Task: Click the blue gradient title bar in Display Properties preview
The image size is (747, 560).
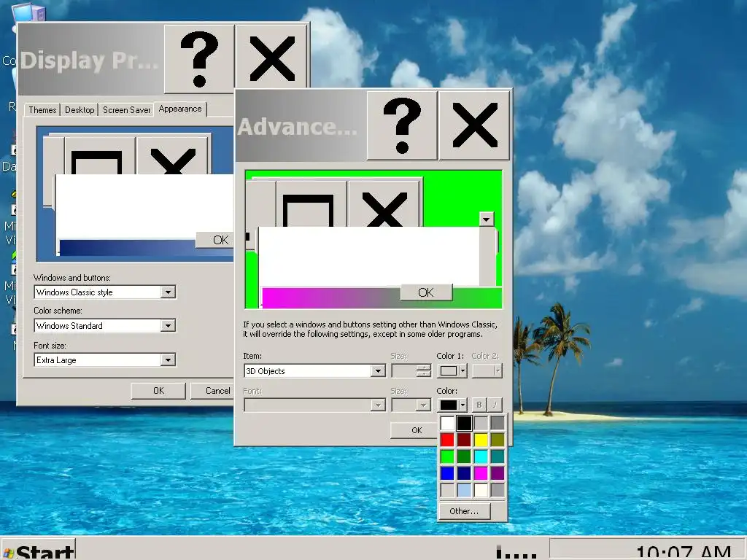Action: (127, 247)
